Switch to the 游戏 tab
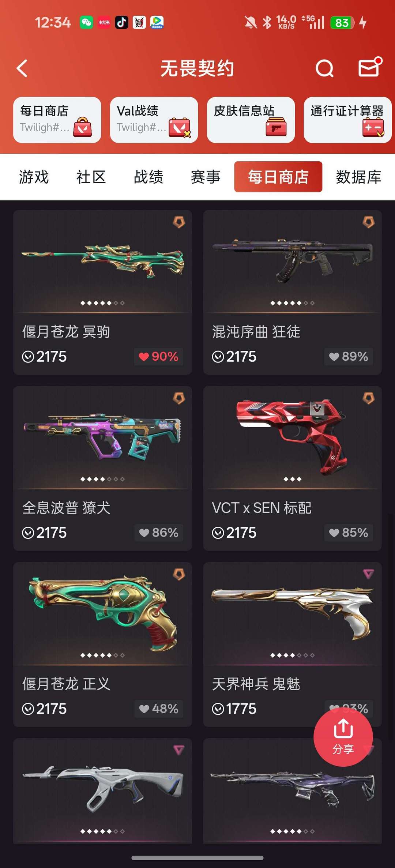The width and height of the screenshot is (395, 868). (x=34, y=177)
